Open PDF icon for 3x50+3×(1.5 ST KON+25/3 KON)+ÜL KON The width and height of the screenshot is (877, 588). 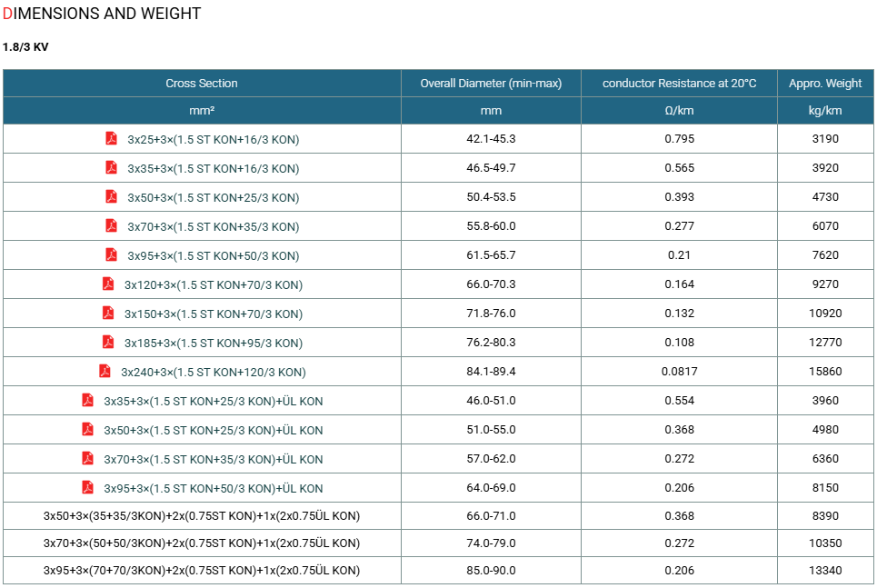pos(88,429)
